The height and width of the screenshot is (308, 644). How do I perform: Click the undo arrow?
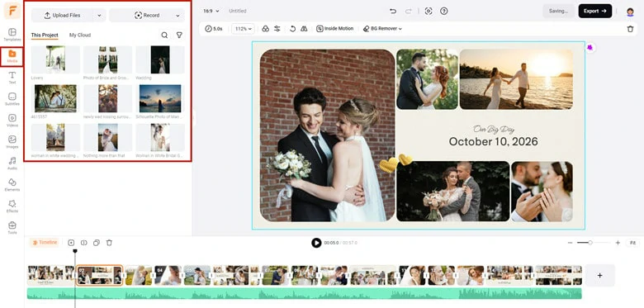[393, 11]
